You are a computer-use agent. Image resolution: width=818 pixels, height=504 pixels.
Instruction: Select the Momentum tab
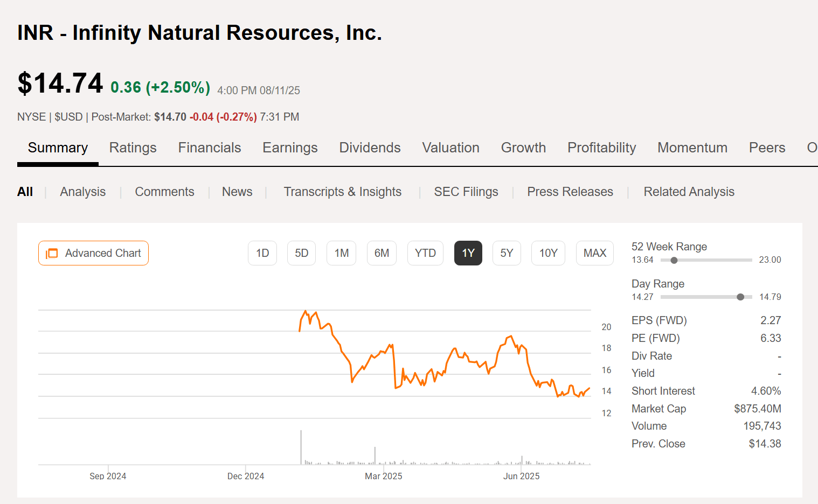(692, 148)
